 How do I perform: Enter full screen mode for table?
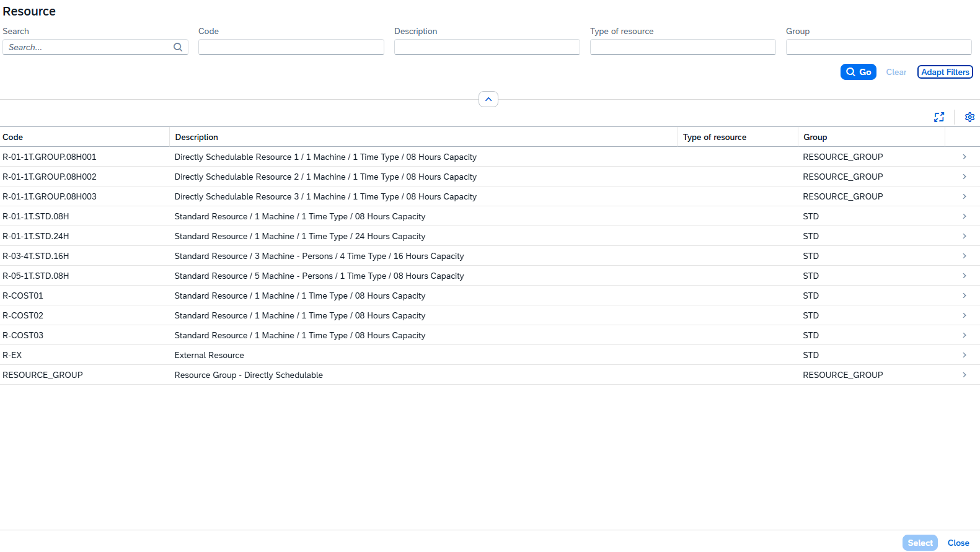tap(939, 117)
